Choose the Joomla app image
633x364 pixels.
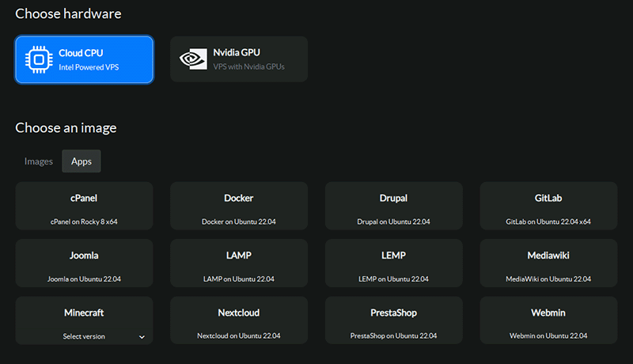[x=84, y=264]
